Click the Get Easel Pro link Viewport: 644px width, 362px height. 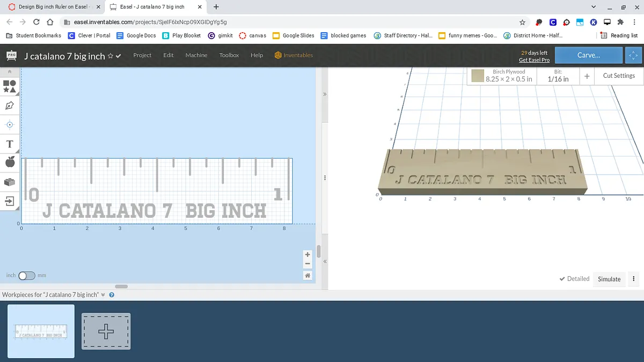point(534,60)
